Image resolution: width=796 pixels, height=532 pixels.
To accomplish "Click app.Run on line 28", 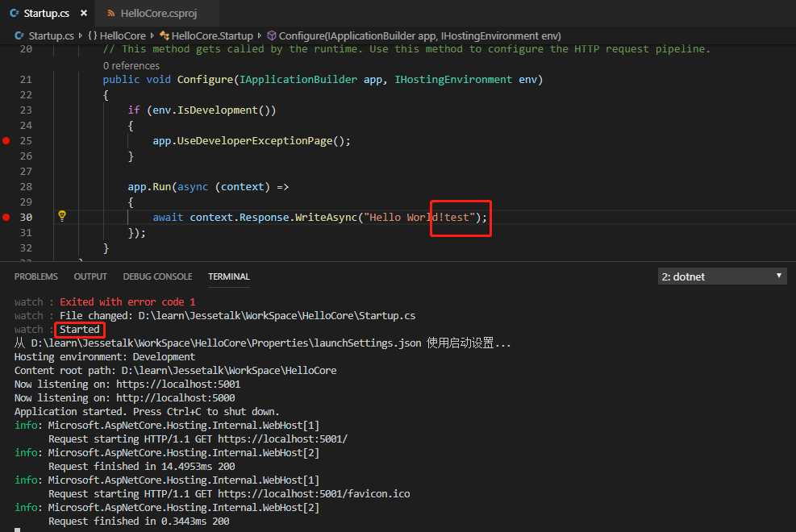I will [x=149, y=187].
